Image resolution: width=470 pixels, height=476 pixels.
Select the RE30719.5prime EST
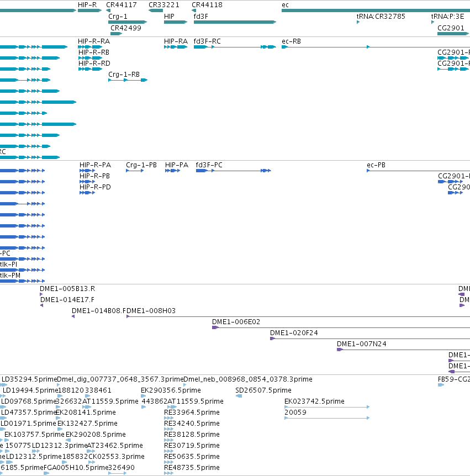tap(169, 451)
